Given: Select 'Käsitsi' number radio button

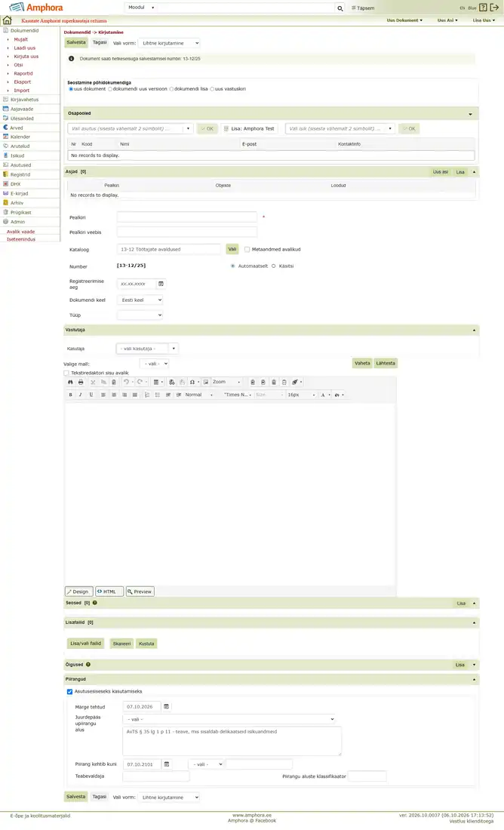Looking at the screenshot, I should pos(274,266).
